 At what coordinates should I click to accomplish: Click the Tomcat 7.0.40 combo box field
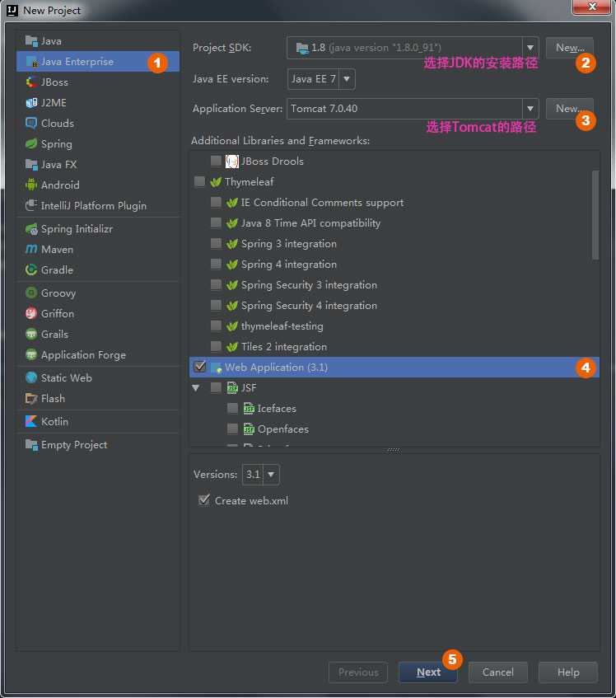click(x=413, y=109)
